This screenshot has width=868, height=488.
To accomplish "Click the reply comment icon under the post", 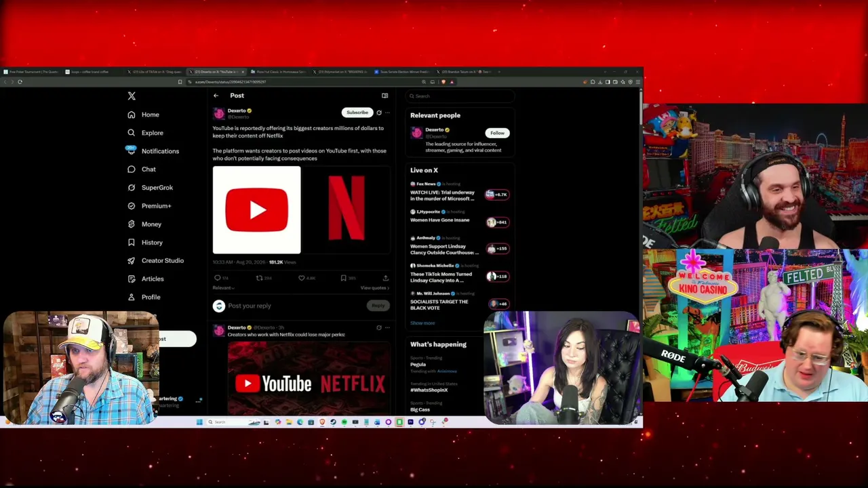I will click(x=217, y=278).
